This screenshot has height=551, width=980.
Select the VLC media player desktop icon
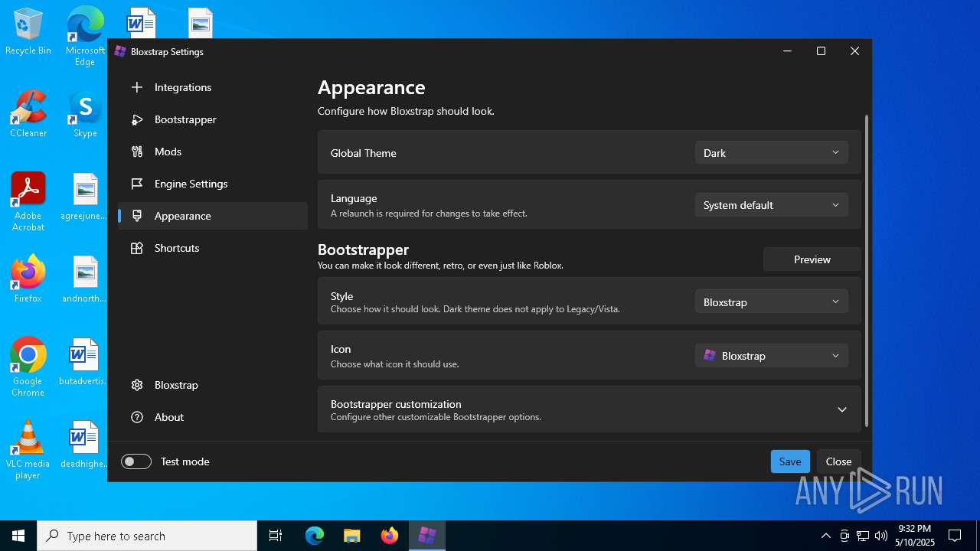tap(28, 450)
